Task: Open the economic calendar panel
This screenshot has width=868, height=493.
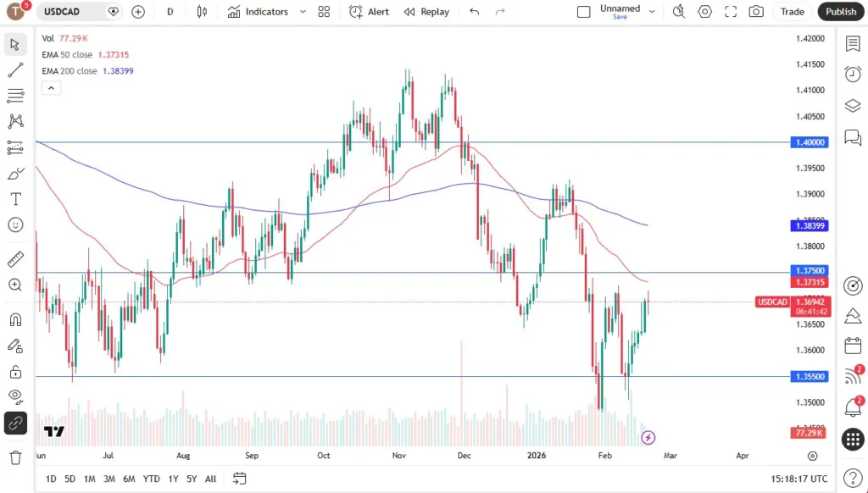Action: 853,345
